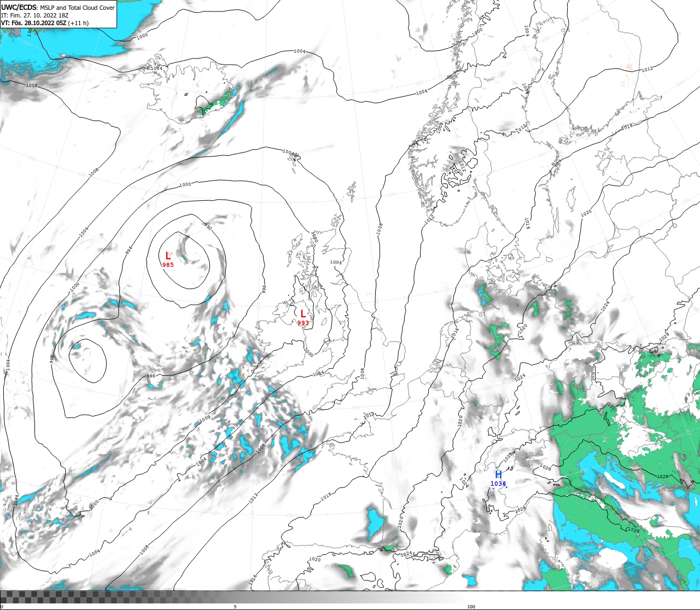Click the 5 label under the color bar
Screen dimensions: 700x610
click(x=235, y=606)
